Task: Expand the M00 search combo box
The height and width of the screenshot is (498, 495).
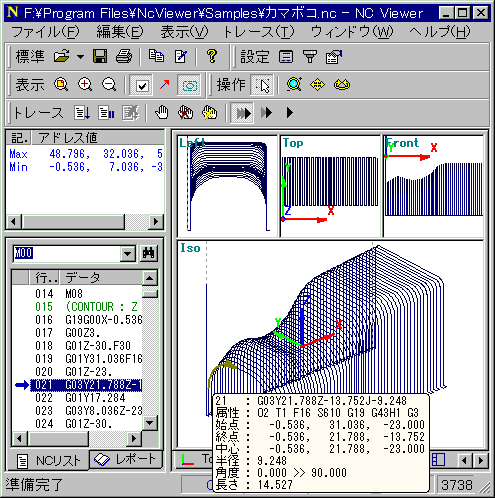Action: [x=127, y=254]
